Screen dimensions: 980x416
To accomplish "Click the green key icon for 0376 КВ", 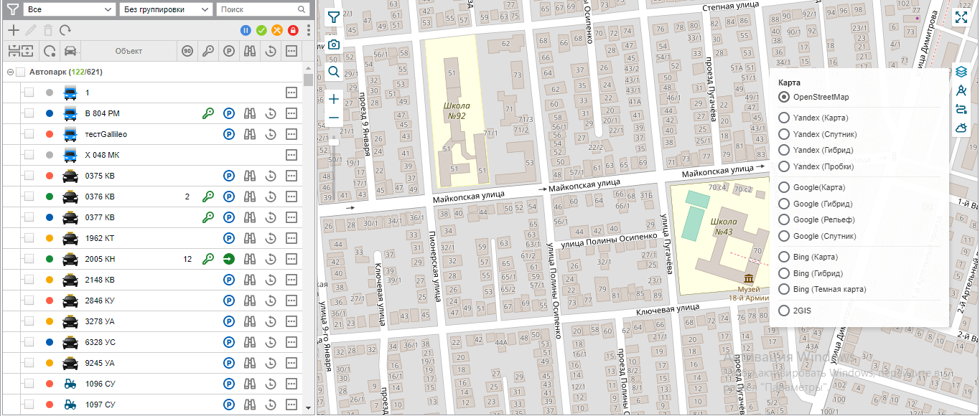I will click(x=208, y=197).
